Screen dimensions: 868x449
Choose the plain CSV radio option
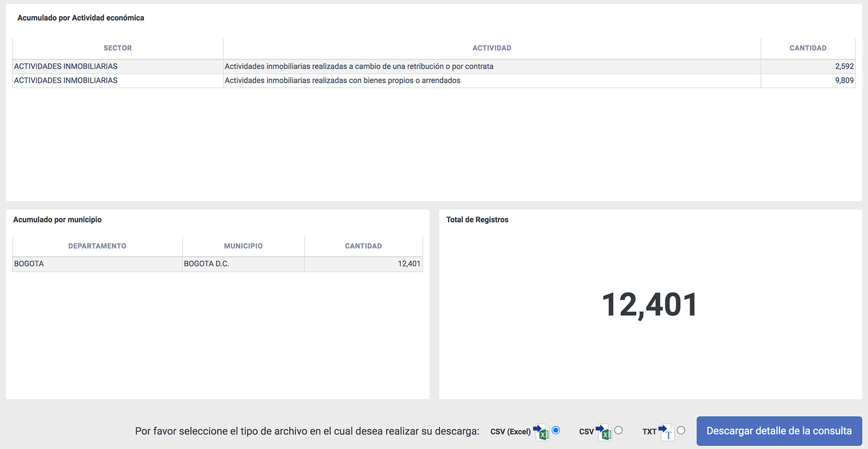[x=618, y=430]
